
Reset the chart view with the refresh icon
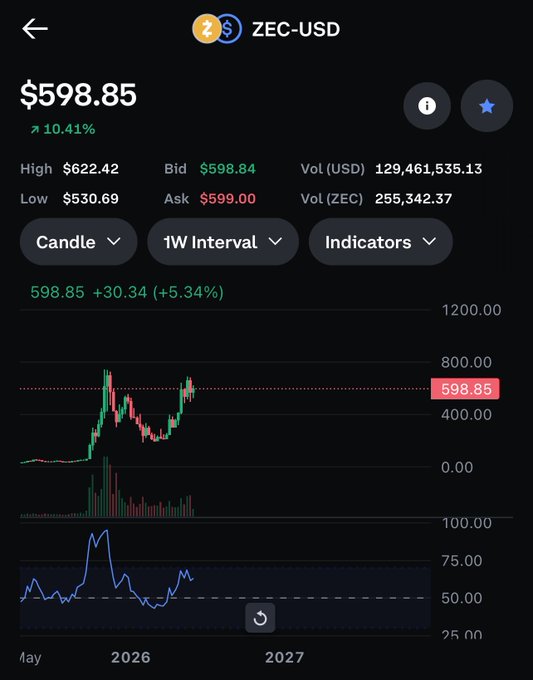coord(260,618)
